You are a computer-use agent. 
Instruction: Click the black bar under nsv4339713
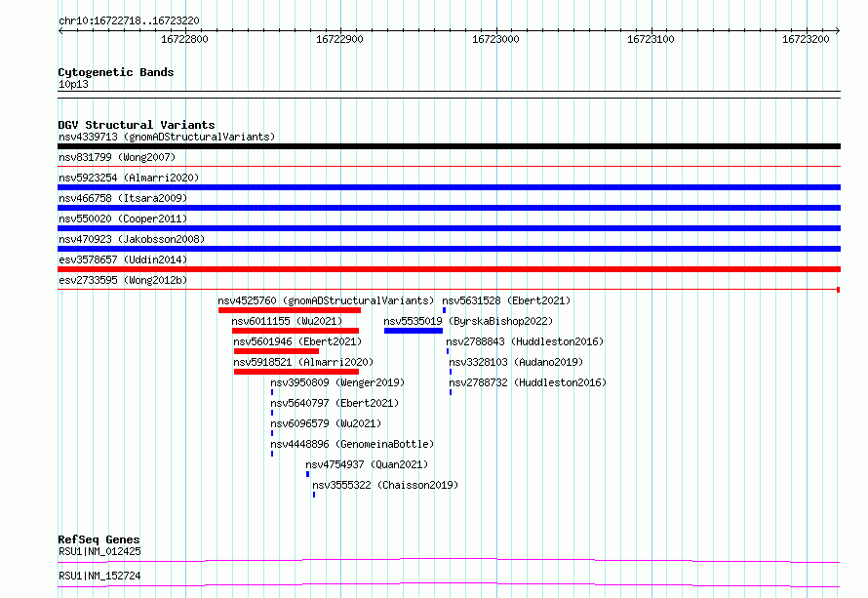pyautogui.click(x=449, y=146)
